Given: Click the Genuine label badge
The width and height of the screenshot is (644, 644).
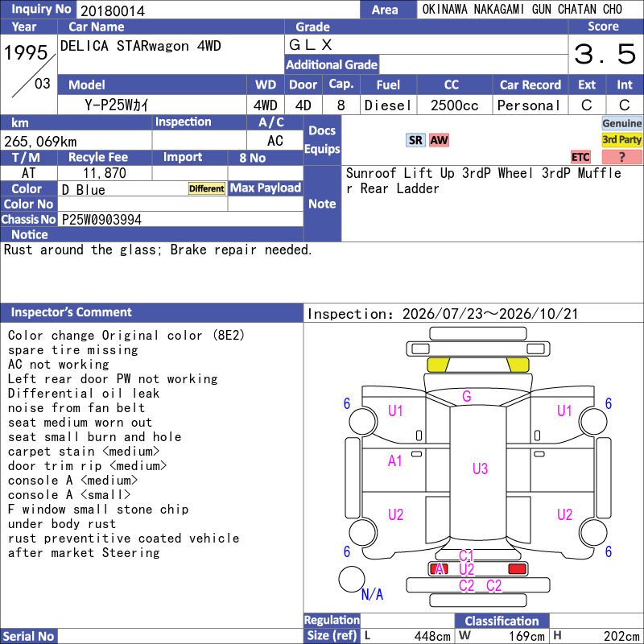Looking at the screenshot, I should pyautogui.click(x=621, y=123).
